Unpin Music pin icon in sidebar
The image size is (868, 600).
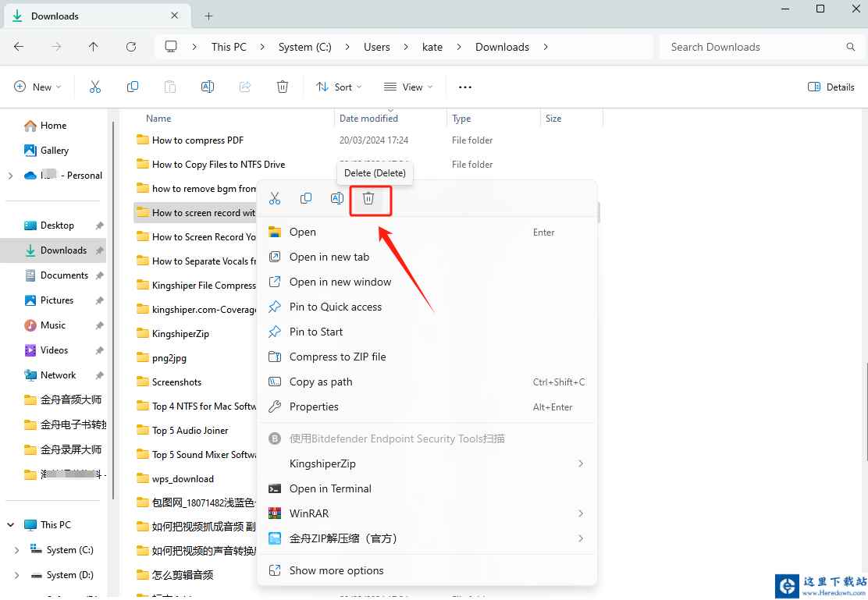pos(100,325)
